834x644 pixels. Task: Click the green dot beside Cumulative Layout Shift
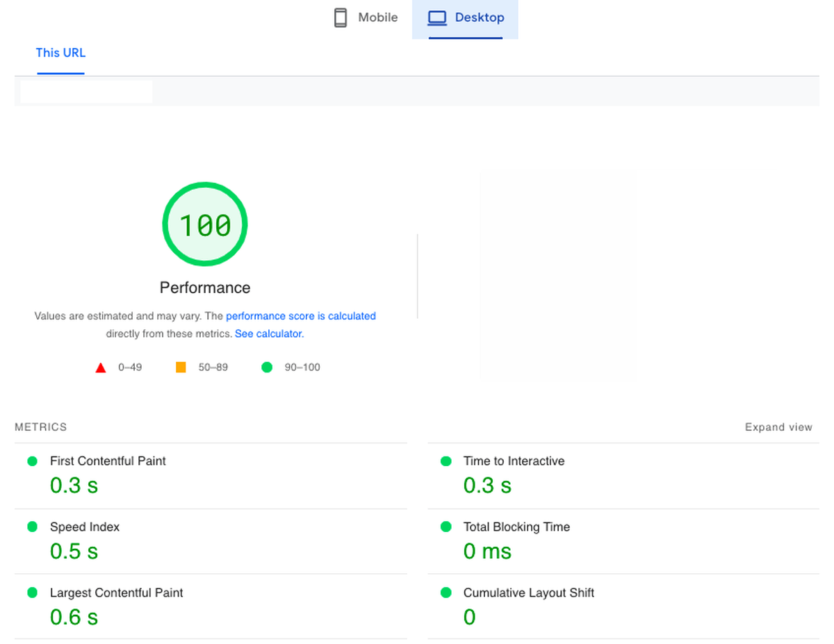(x=445, y=593)
